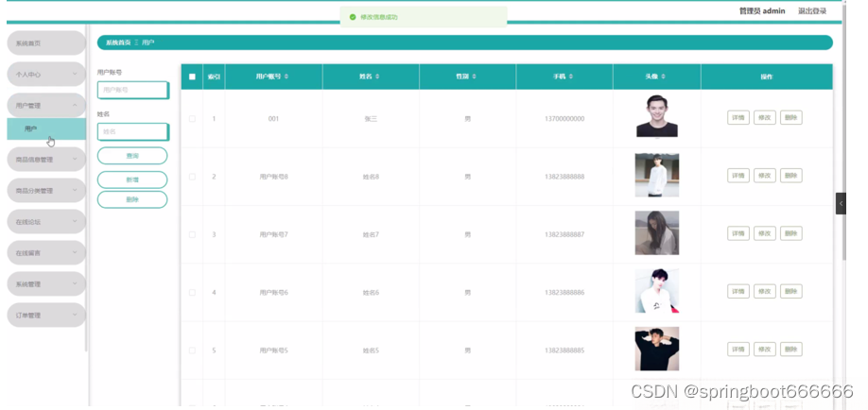Click phone number 13700000000
868x410 pixels.
point(564,119)
